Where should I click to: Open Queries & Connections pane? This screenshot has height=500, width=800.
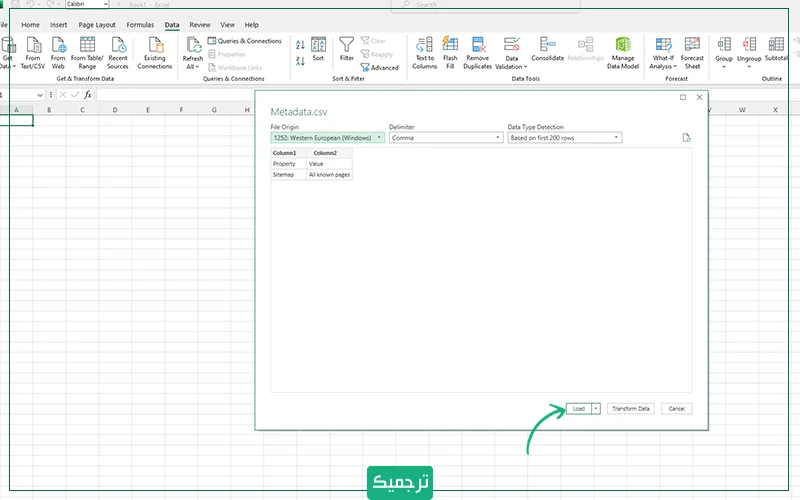244,41
